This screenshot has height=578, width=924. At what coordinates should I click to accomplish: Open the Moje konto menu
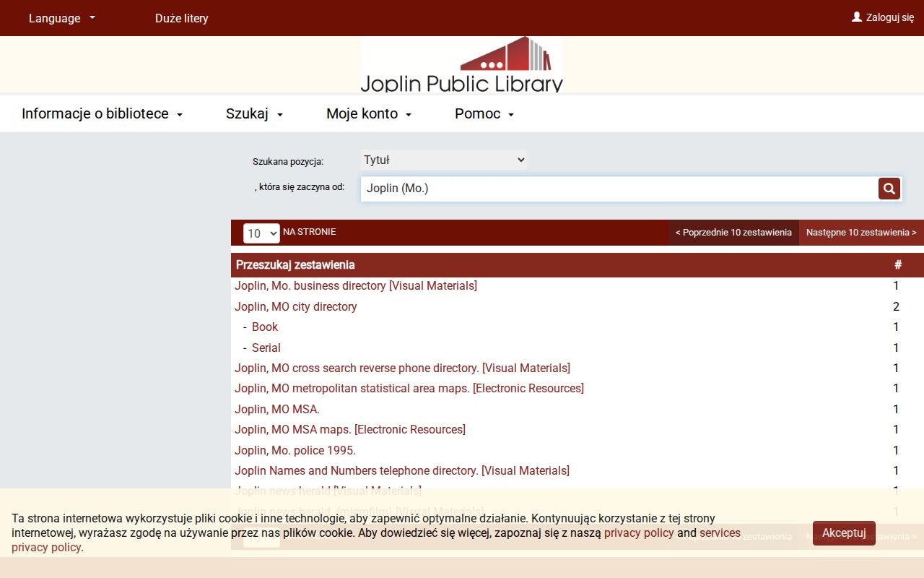pyautogui.click(x=369, y=113)
